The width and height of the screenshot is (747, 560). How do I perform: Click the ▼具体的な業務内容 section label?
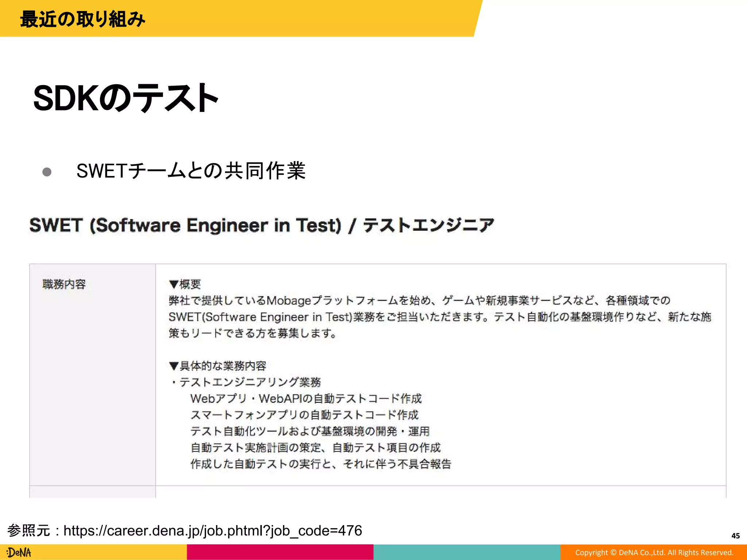click(x=218, y=366)
